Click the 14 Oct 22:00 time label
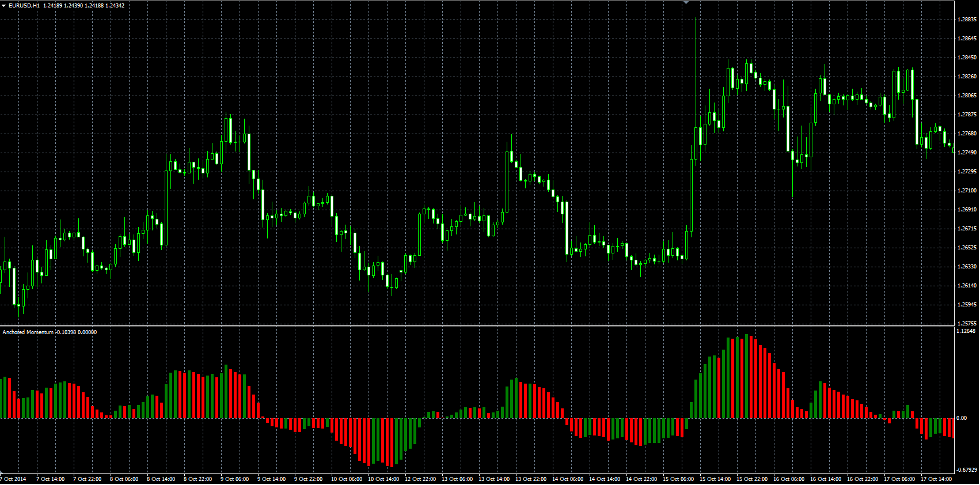The height and width of the screenshot is (485, 980). click(641, 479)
